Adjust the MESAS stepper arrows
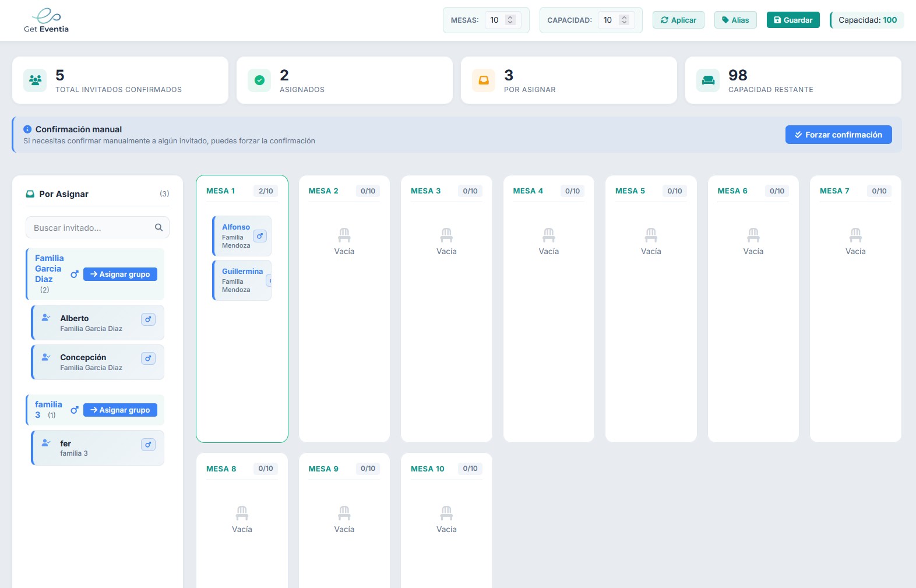 tap(510, 20)
